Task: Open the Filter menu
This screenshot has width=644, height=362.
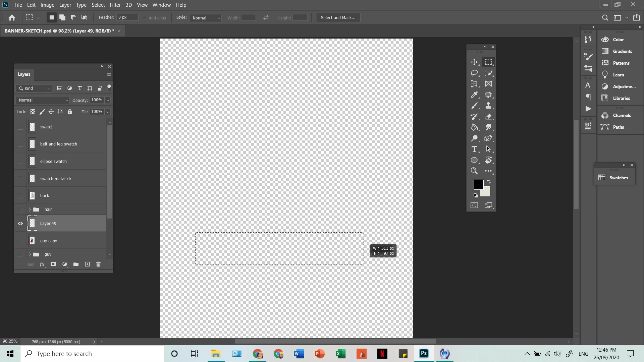Action: [115, 5]
